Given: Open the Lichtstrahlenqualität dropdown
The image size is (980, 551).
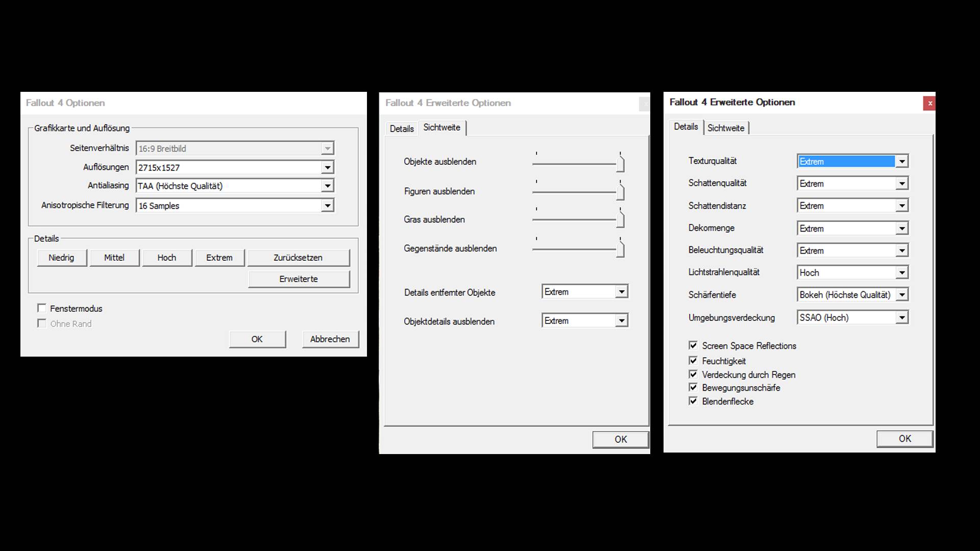Looking at the screenshot, I should point(852,272).
